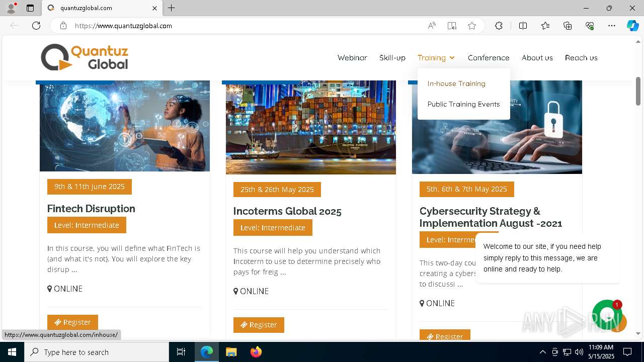Select In-house Training submenu item
The image size is (644, 362).
pos(456,83)
